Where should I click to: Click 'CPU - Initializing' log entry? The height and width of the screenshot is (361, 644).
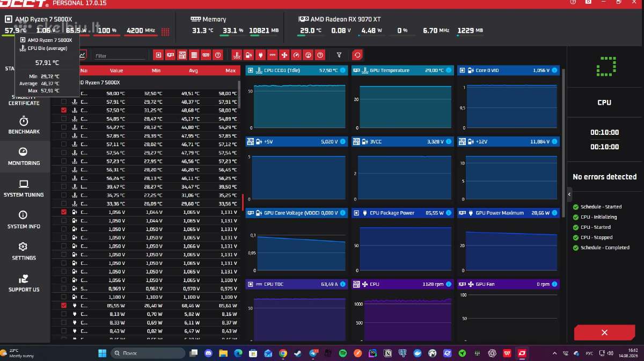point(598,217)
